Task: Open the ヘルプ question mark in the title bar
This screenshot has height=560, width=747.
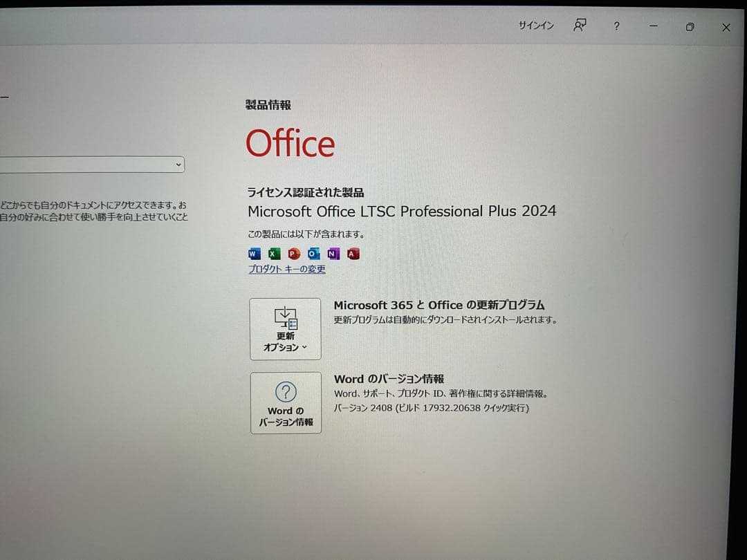Action: click(x=616, y=26)
